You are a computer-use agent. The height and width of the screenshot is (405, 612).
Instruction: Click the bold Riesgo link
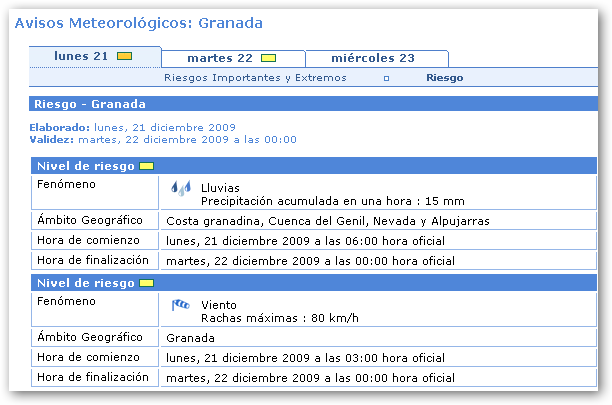pyautogui.click(x=444, y=78)
